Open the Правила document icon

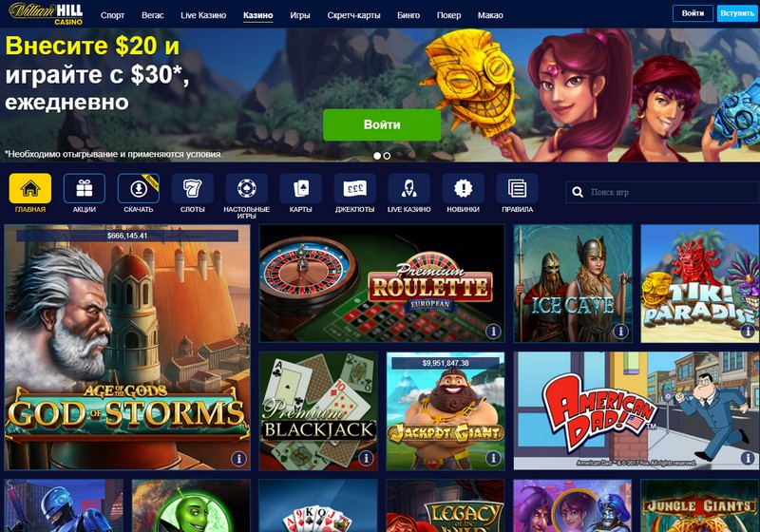(x=517, y=188)
